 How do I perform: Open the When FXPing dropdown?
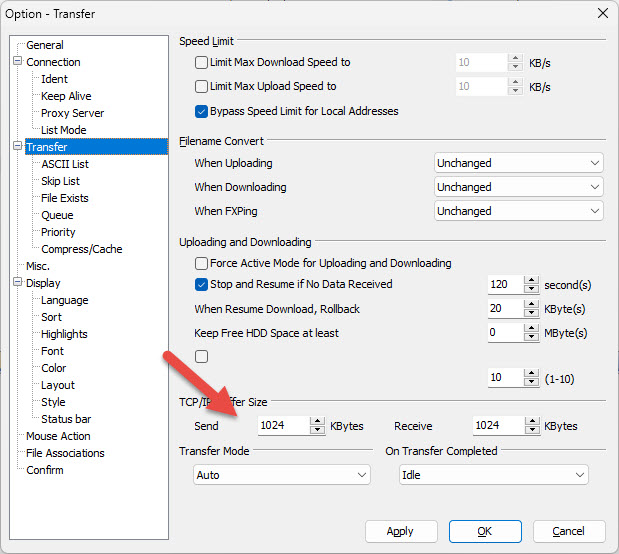[x=518, y=211]
